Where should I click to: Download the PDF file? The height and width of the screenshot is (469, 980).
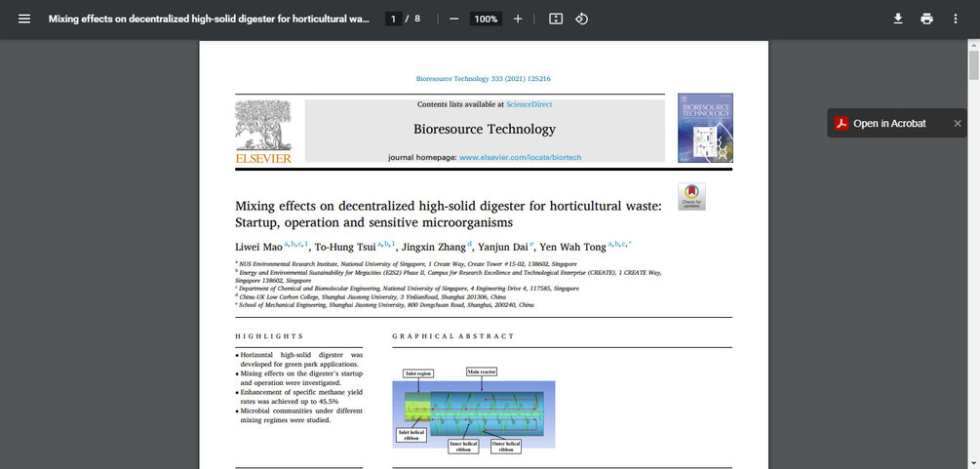(897, 19)
